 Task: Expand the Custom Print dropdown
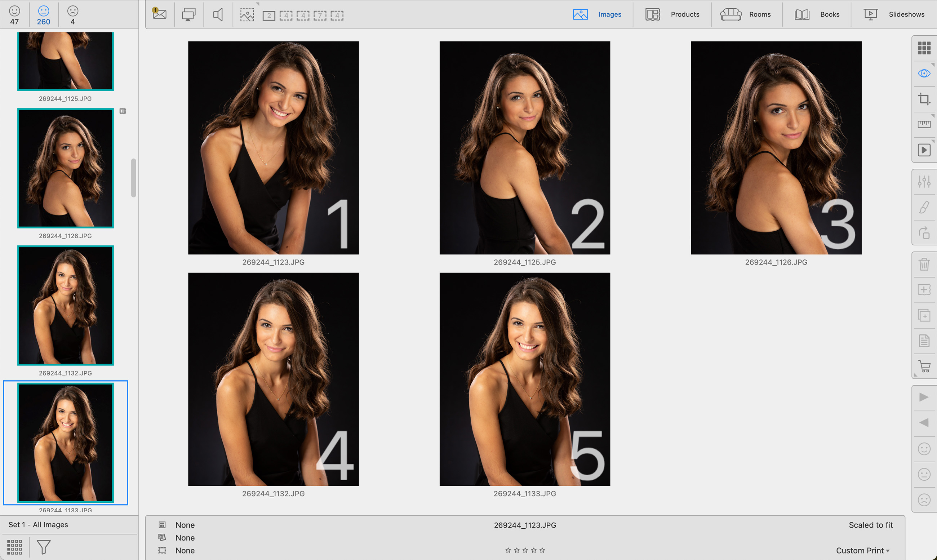863,550
